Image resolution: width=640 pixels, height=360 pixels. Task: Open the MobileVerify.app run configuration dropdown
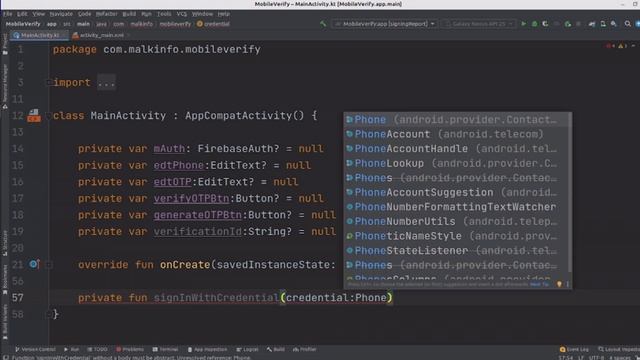[384, 24]
